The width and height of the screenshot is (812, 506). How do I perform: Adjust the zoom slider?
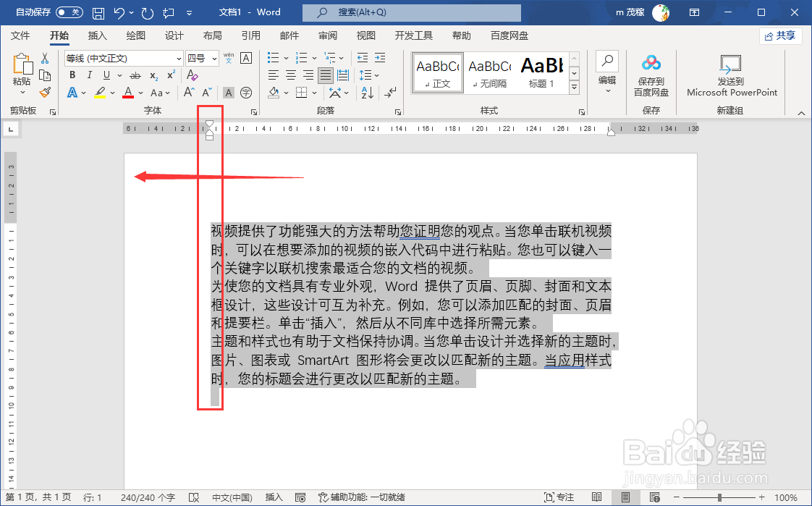(719, 497)
